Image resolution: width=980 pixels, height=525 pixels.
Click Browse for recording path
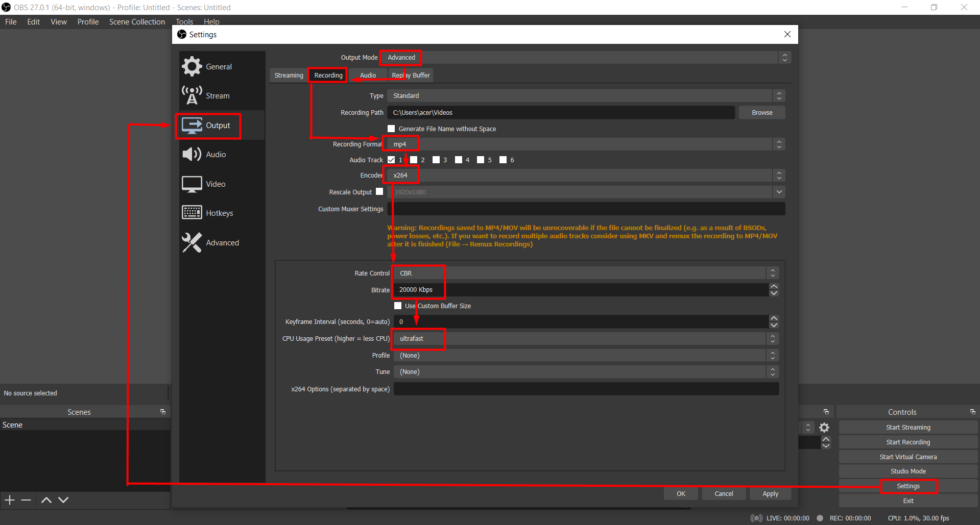click(762, 112)
